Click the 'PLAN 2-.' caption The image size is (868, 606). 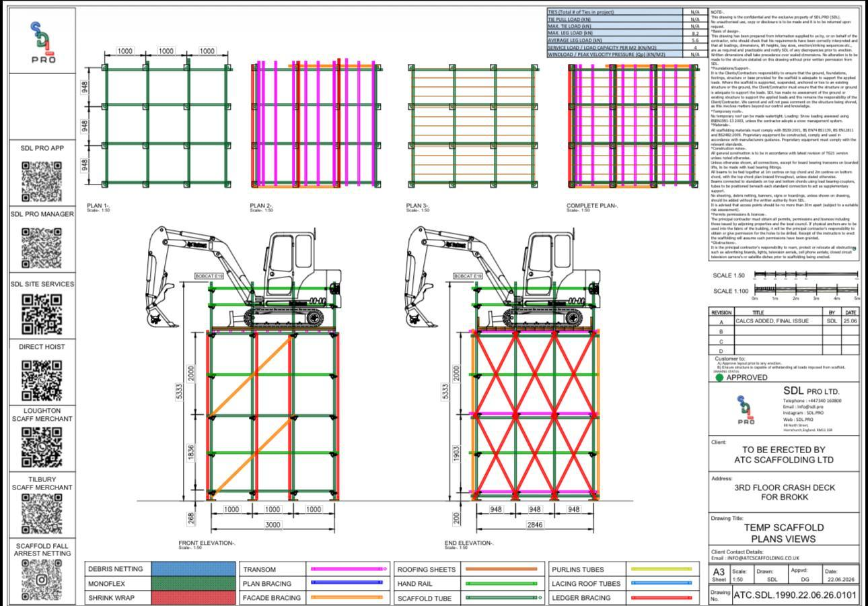(261, 206)
